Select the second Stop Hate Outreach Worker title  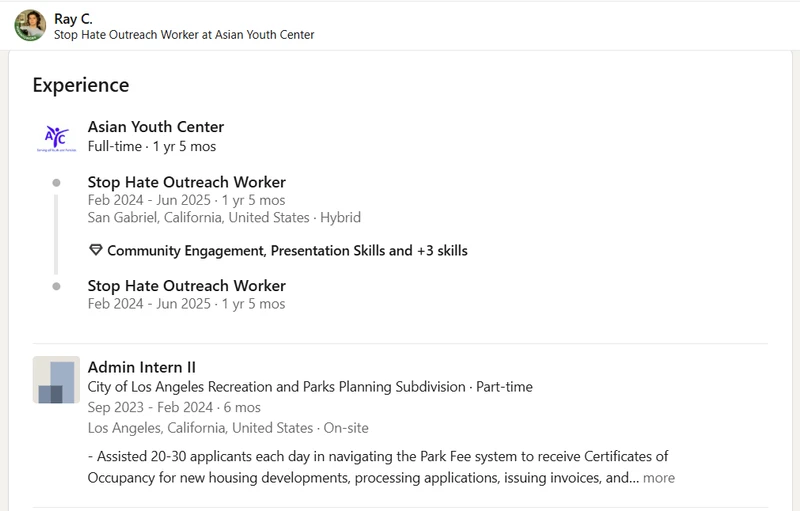point(187,286)
